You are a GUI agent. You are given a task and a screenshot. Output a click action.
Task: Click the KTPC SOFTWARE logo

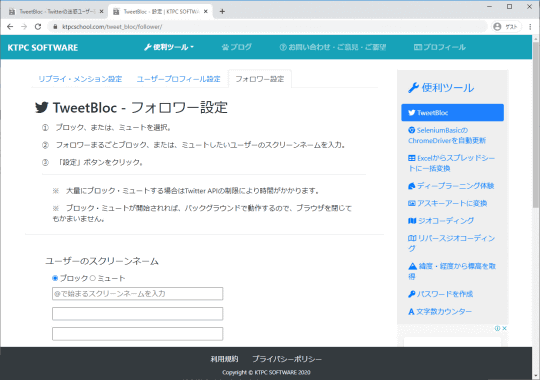click(x=43, y=48)
